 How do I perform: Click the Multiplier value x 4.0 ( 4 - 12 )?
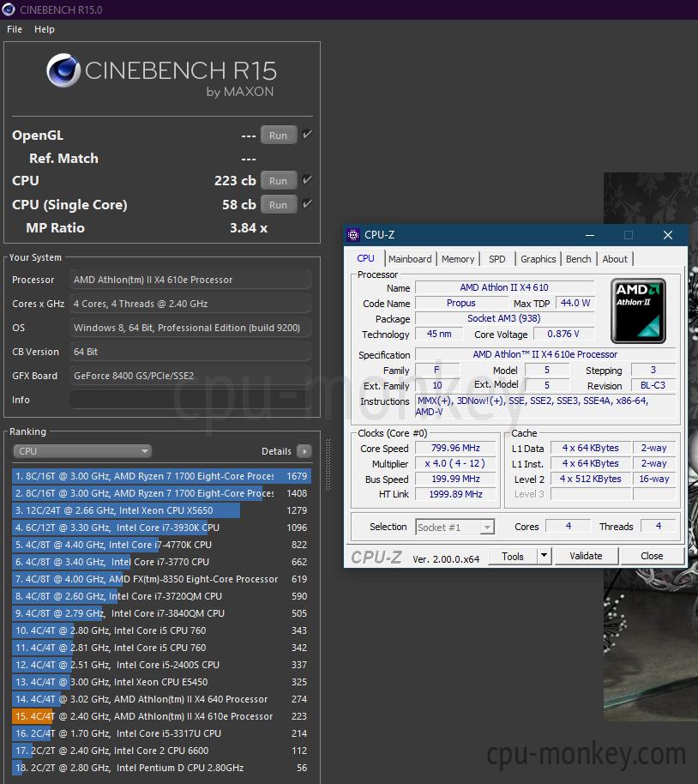(x=455, y=463)
